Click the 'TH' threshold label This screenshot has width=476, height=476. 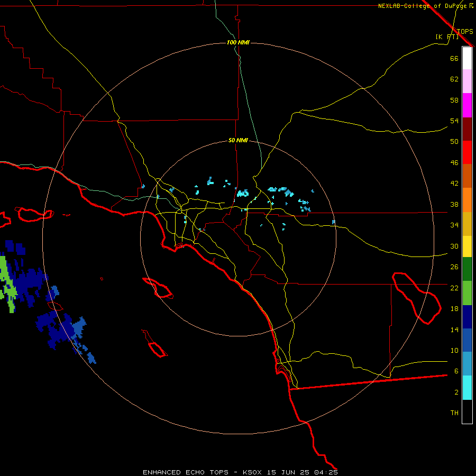(x=454, y=413)
